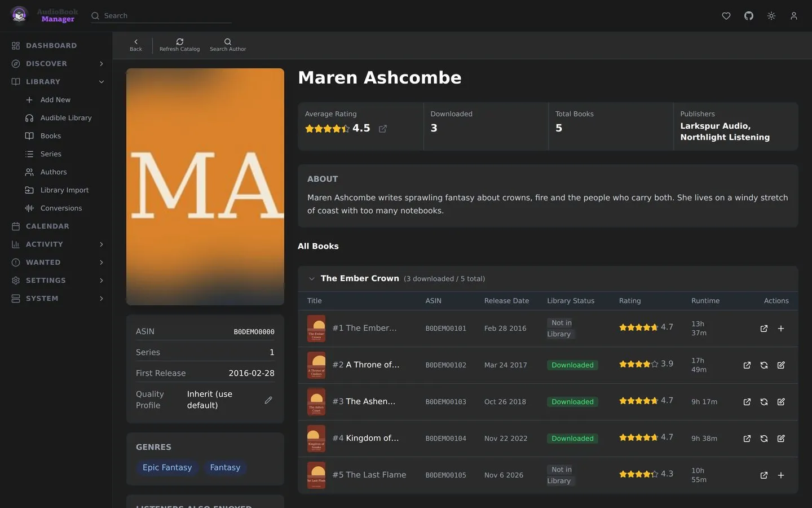Expand the Wanted sidebar section
812x508 pixels.
click(x=101, y=262)
